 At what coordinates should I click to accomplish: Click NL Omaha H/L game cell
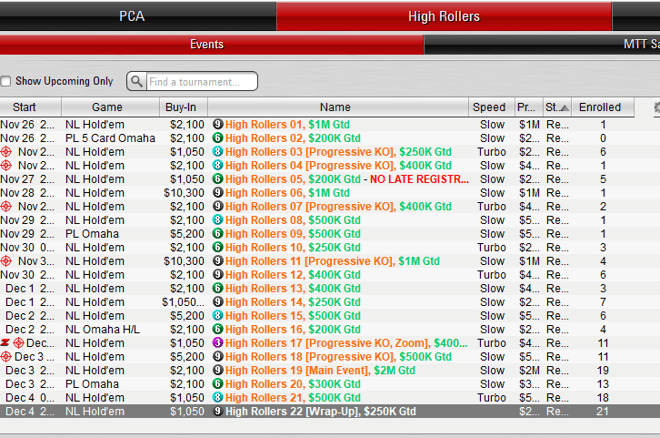tap(102, 329)
